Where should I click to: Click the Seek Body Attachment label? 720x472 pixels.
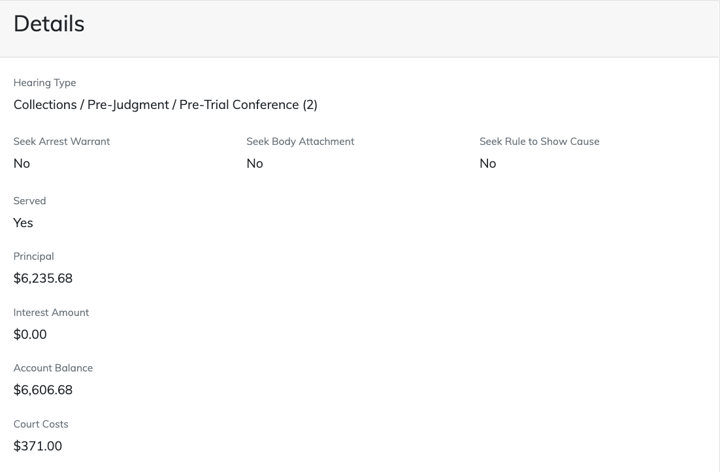pos(300,142)
